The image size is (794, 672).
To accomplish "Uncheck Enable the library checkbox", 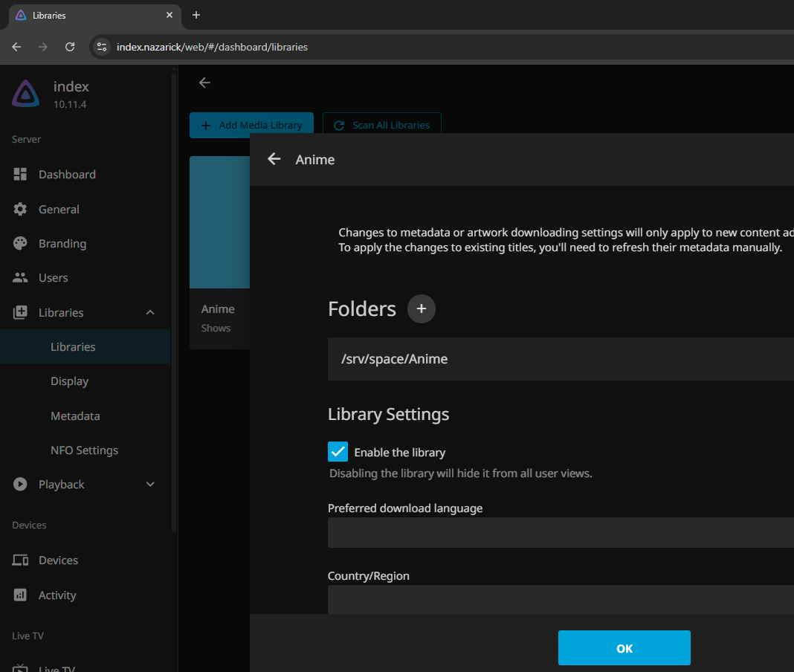I will pos(338,451).
